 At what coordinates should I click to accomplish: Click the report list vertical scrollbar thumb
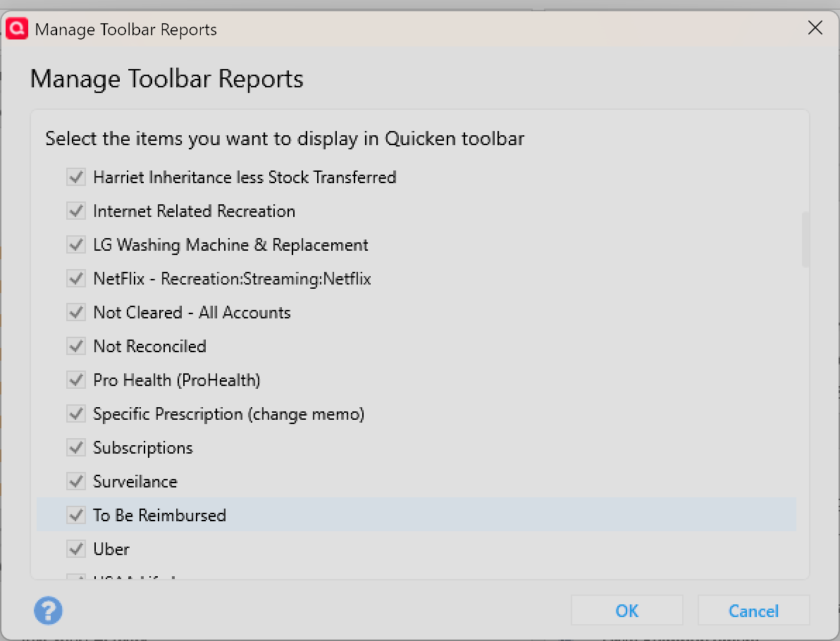[x=805, y=239]
